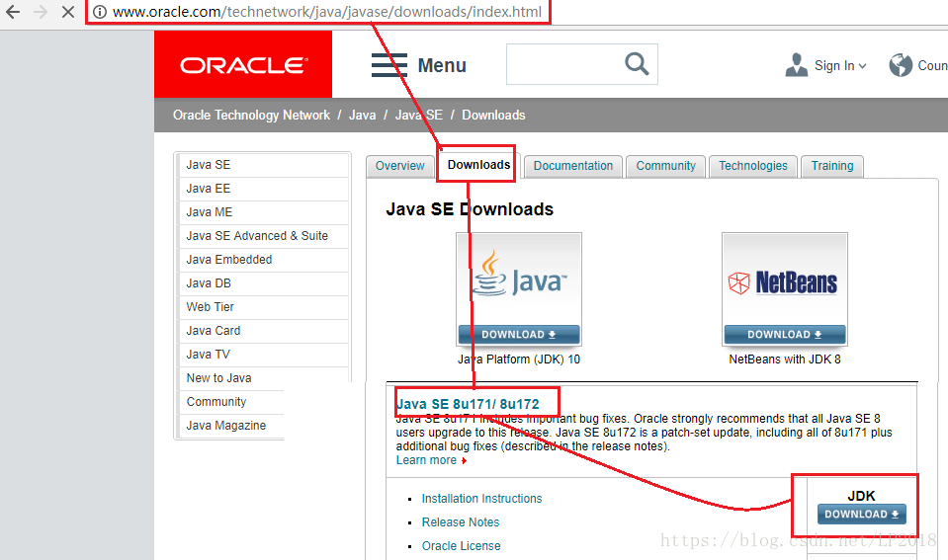The image size is (948, 560).
Task: Click the globe Country icon
Action: [901, 64]
